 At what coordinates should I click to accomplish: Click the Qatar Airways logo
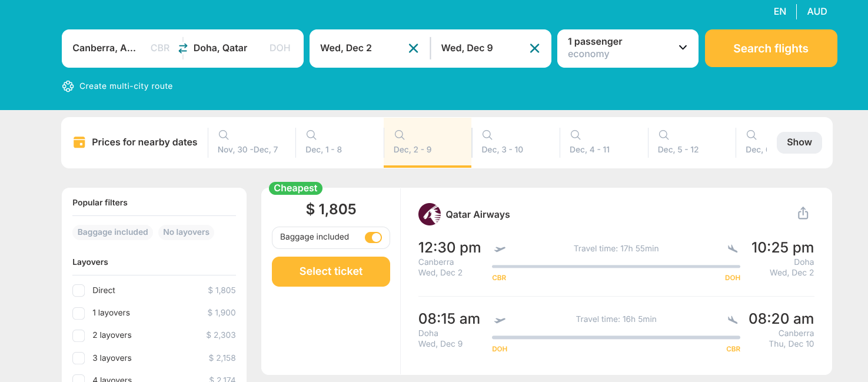tap(430, 214)
